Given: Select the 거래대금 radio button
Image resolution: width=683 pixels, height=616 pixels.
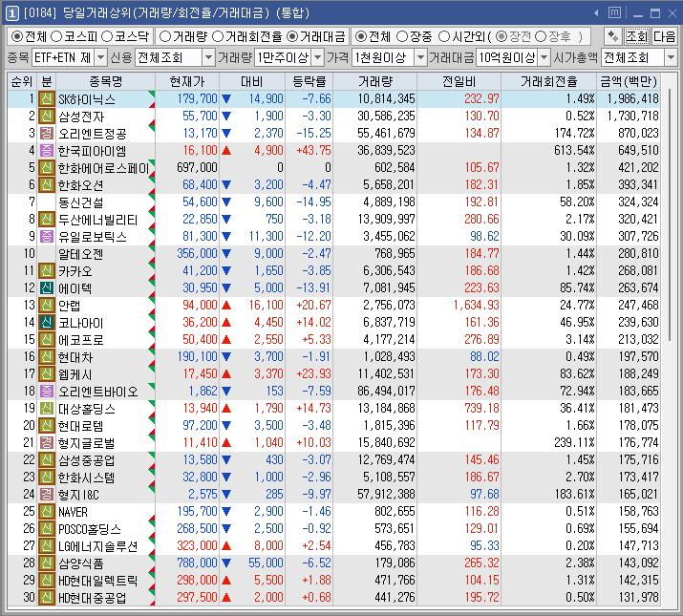Looking at the screenshot, I should [x=292, y=36].
